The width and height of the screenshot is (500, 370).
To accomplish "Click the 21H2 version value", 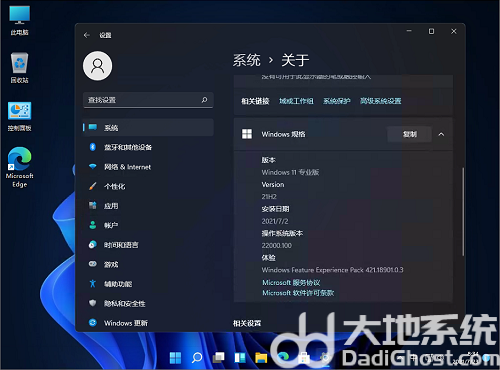I will point(269,197).
